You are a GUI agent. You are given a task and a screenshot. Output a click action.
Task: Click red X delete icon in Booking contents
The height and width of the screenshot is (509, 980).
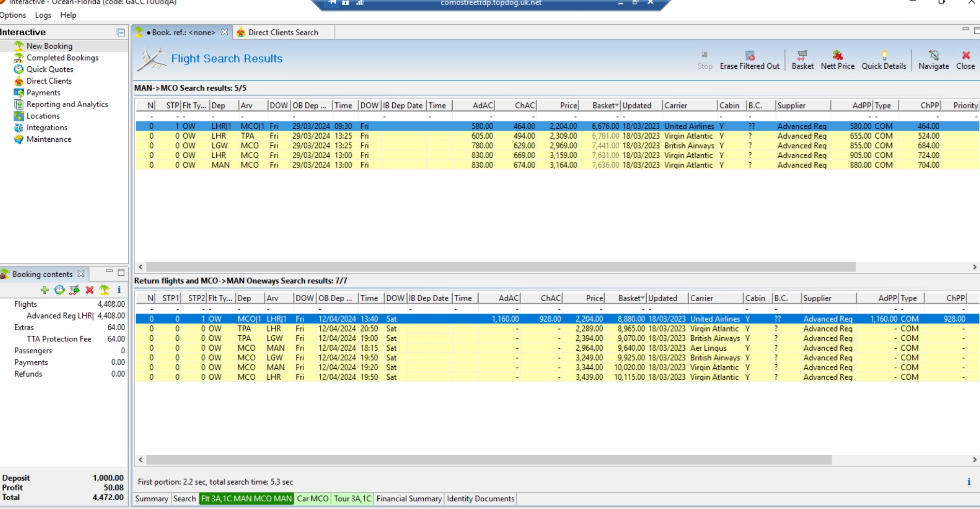tap(90, 290)
